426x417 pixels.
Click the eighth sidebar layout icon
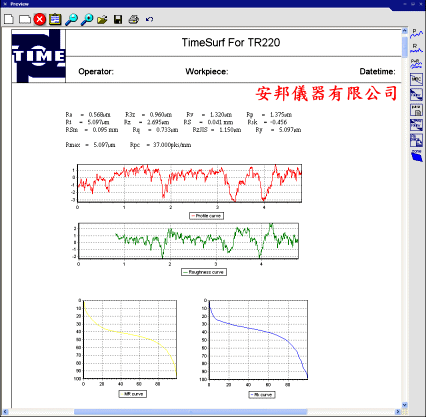point(416,140)
